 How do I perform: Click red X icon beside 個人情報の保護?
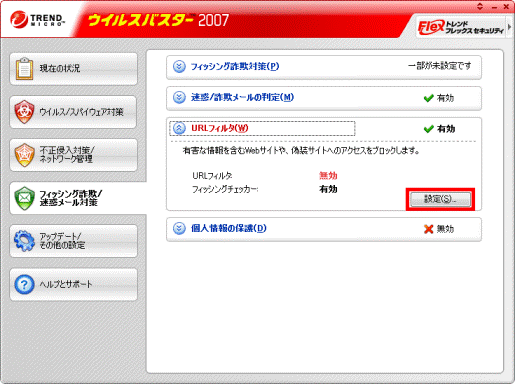coord(428,229)
